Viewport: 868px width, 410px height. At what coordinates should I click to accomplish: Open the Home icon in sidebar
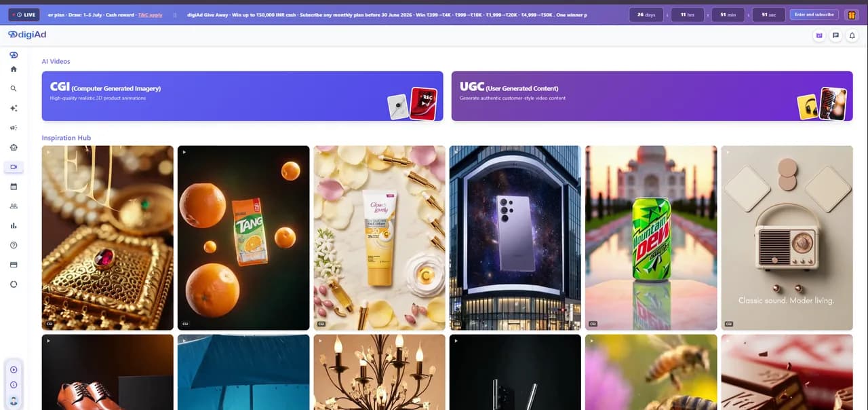click(x=14, y=69)
